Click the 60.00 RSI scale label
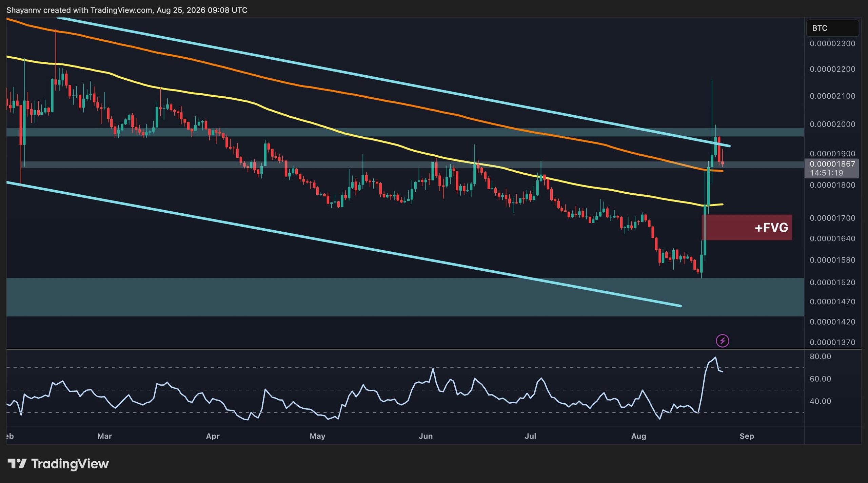 (x=820, y=379)
